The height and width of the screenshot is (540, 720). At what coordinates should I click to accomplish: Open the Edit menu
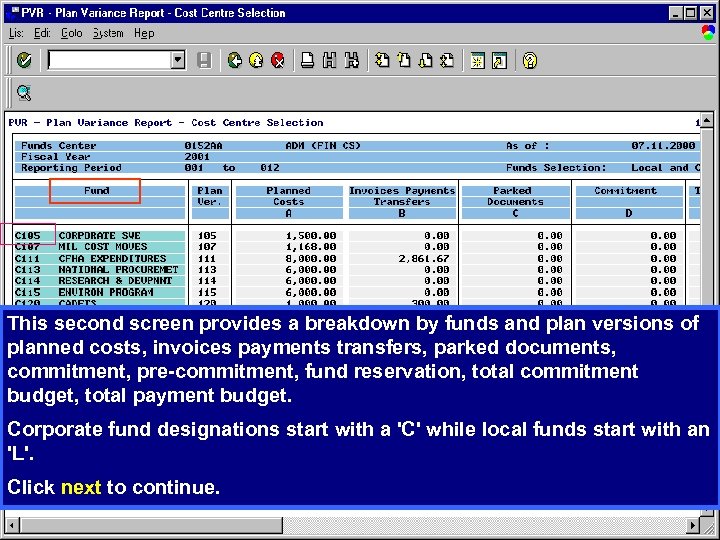coord(42,33)
